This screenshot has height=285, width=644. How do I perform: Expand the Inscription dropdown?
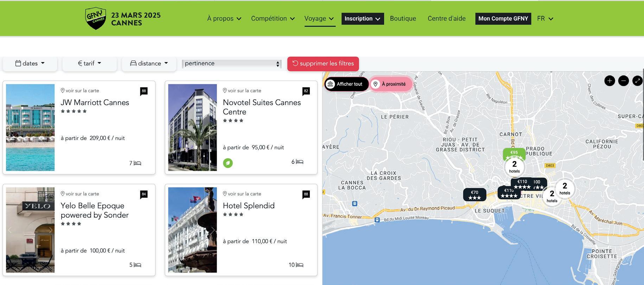(362, 19)
